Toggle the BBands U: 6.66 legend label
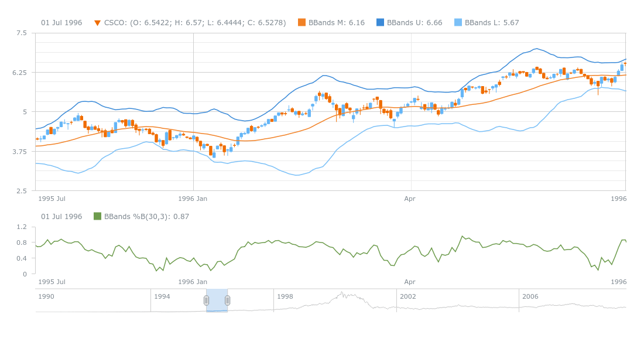644x345 pixels. 414,23
